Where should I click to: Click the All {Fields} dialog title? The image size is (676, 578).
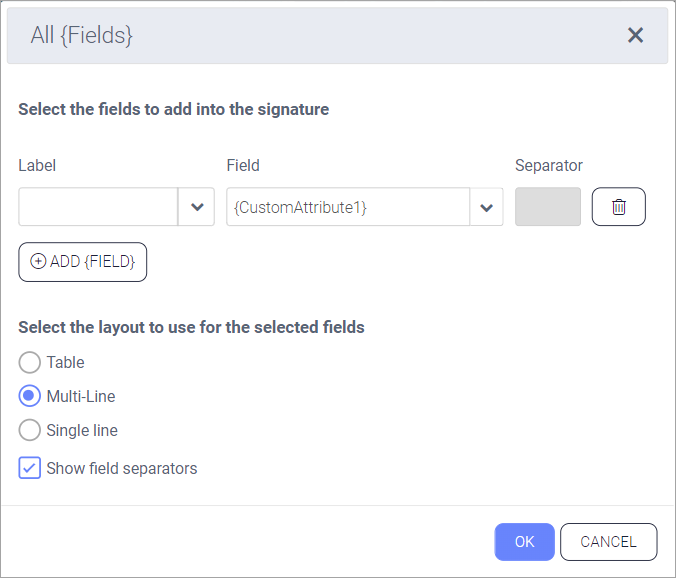(x=82, y=35)
